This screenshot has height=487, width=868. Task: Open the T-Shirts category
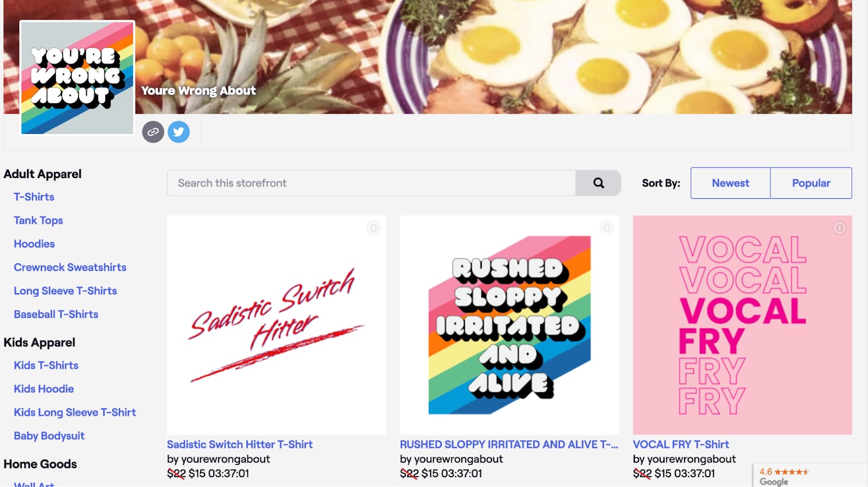[x=34, y=197]
